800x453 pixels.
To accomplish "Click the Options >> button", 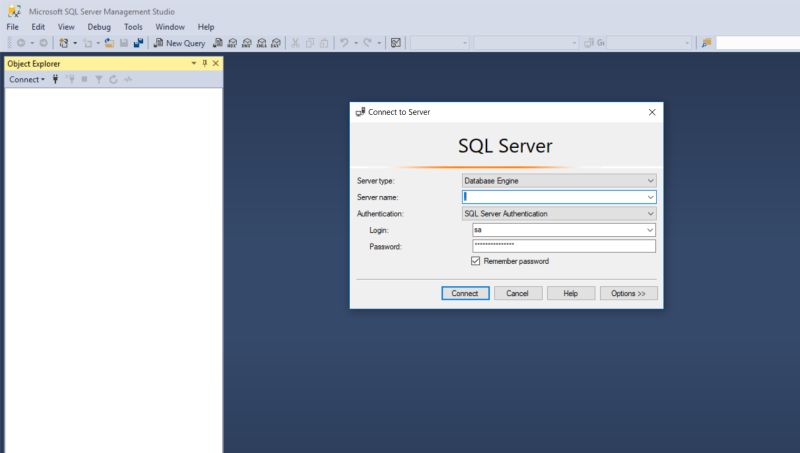I will tap(629, 293).
